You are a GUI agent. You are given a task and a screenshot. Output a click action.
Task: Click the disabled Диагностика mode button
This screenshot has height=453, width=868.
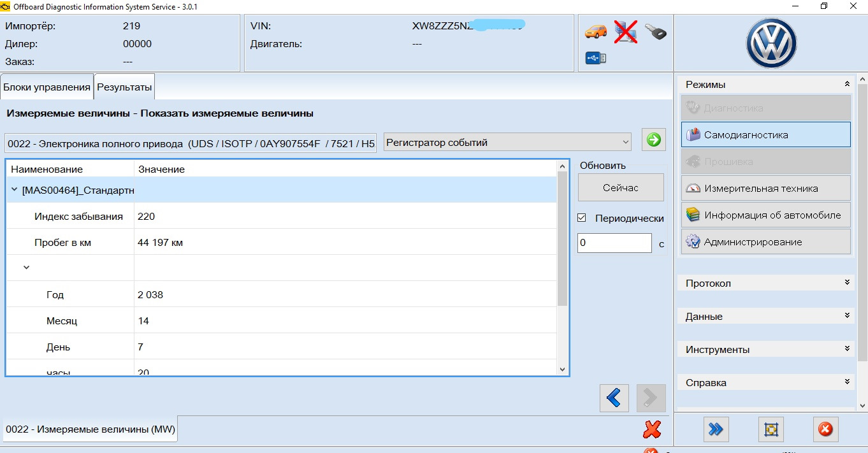point(766,108)
